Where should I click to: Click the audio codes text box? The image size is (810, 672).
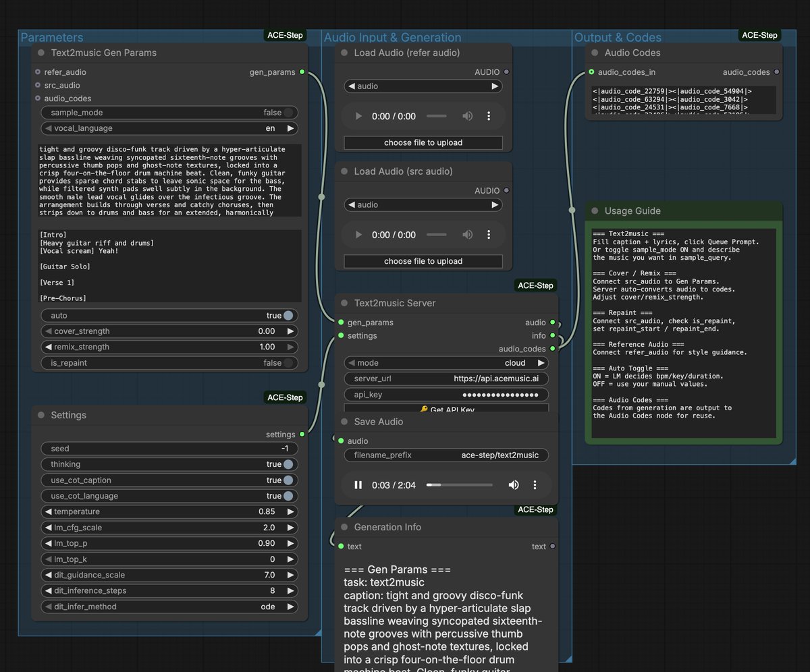tap(684, 101)
